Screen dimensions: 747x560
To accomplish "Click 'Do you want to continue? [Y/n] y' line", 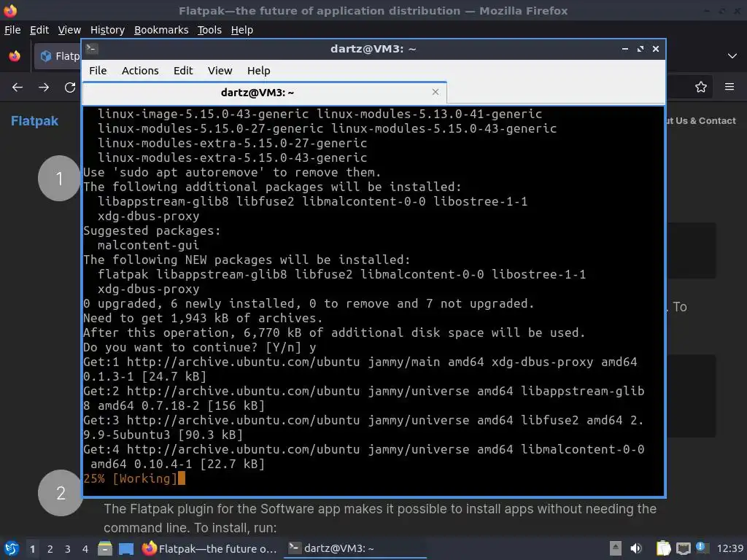I will click(200, 347).
